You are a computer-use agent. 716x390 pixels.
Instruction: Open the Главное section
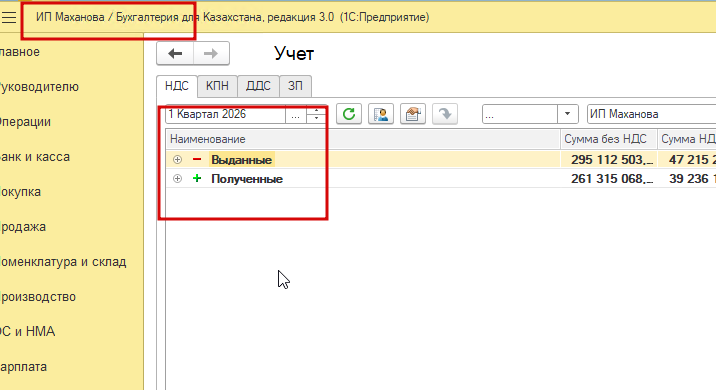coord(20,52)
